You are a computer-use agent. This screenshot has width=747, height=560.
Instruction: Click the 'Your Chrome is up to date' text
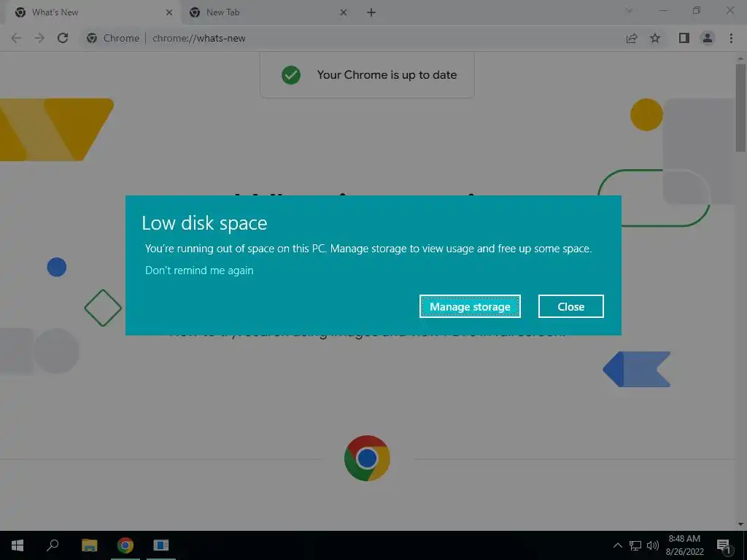click(387, 75)
